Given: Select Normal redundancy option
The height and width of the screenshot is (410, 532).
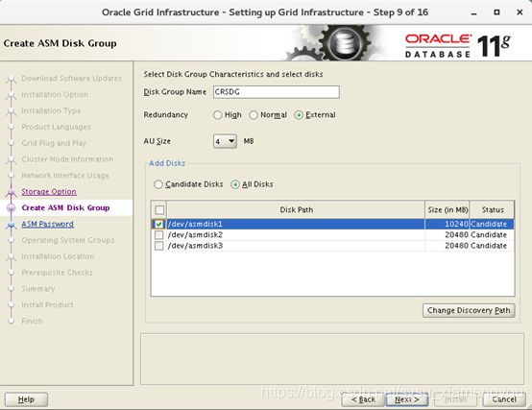Looking at the screenshot, I should [254, 115].
